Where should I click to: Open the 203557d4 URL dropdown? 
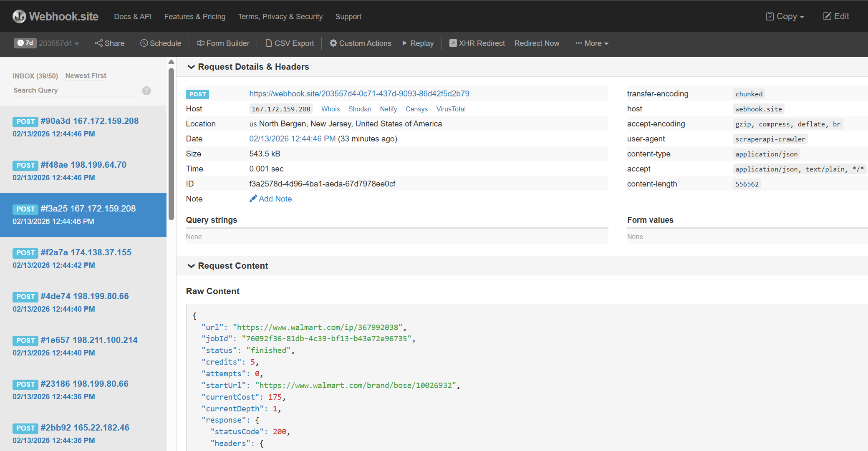(59, 43)
